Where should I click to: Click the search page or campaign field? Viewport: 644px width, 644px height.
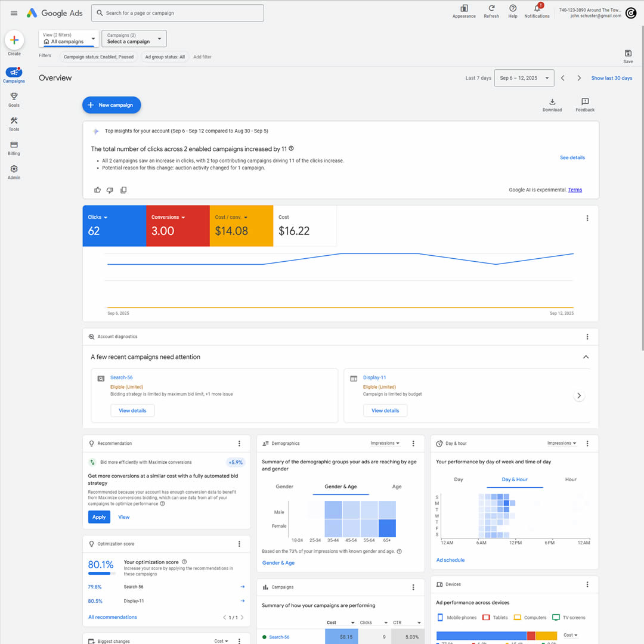178,13
